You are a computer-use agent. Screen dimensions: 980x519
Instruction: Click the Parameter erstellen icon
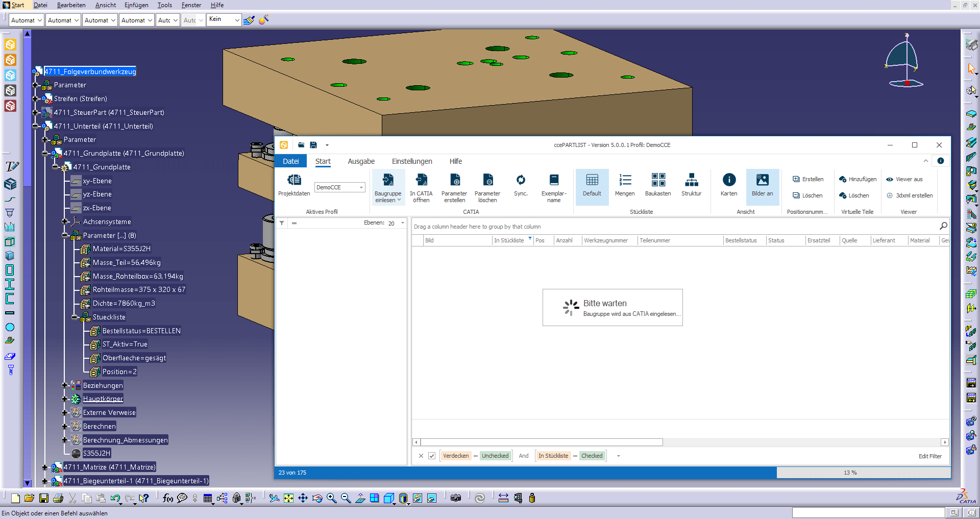click(x=454, y=180)
